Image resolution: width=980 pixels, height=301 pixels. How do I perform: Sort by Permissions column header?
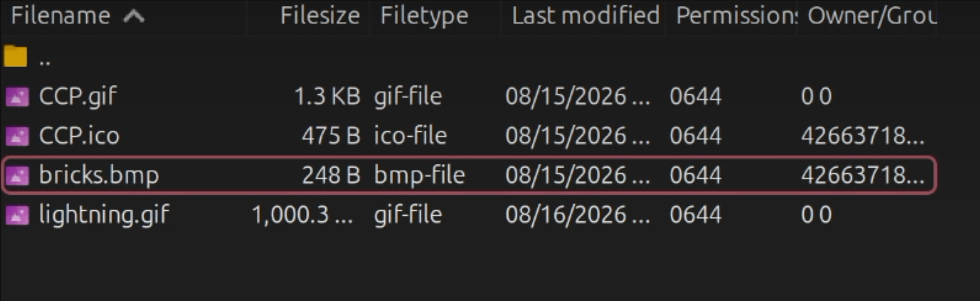[x=737, y=16]
